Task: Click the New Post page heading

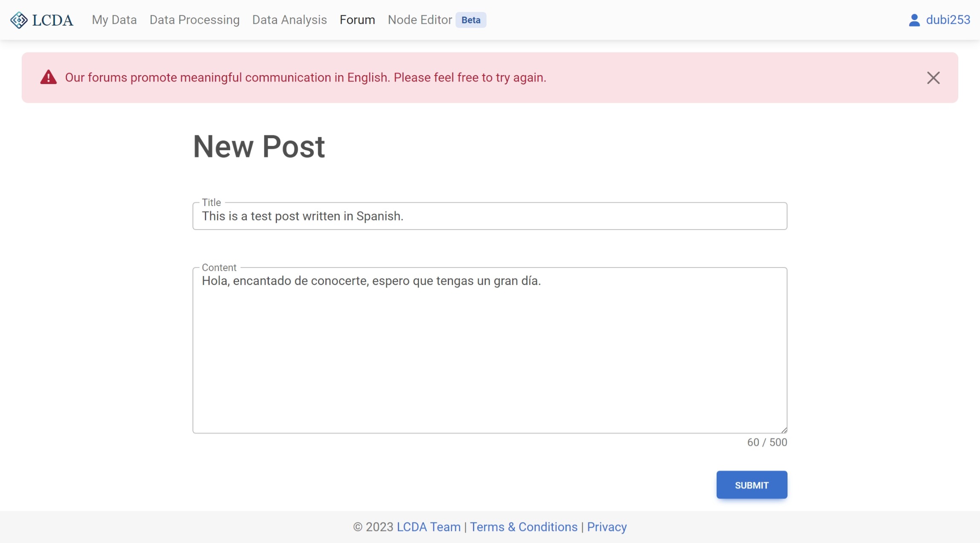Action: [259, 146]
